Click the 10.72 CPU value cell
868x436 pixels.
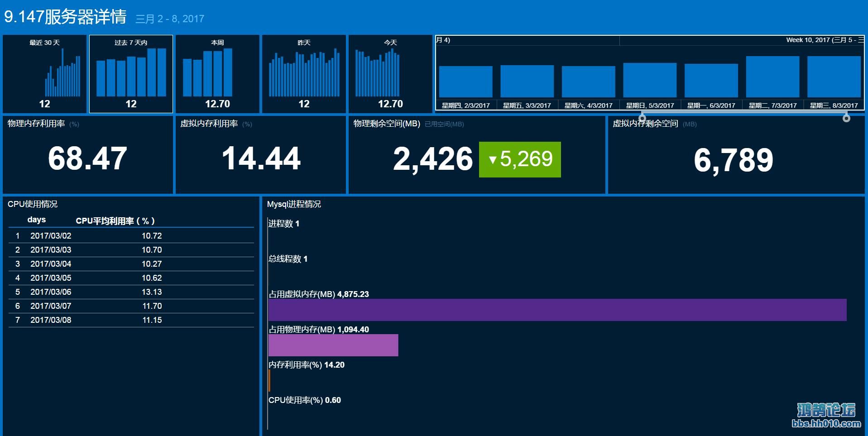pos(152,236)
